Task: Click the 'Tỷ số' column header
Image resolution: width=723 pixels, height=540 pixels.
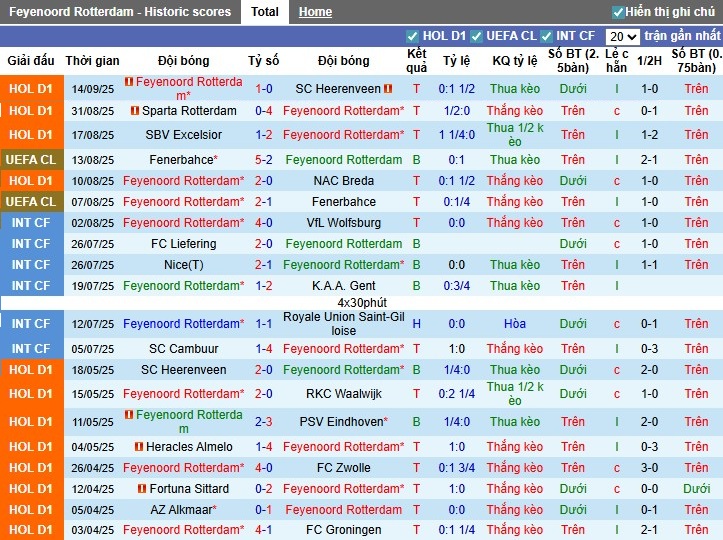Action: point(264,61)
